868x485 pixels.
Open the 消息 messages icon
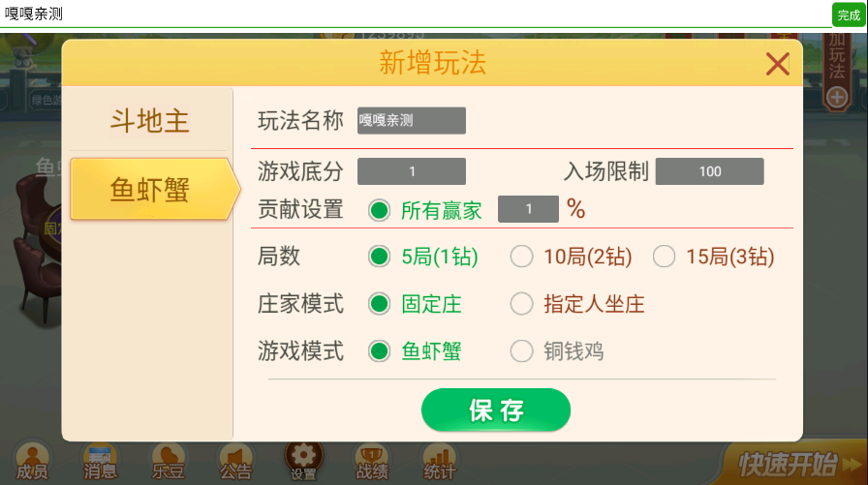[x=100, y=462]
